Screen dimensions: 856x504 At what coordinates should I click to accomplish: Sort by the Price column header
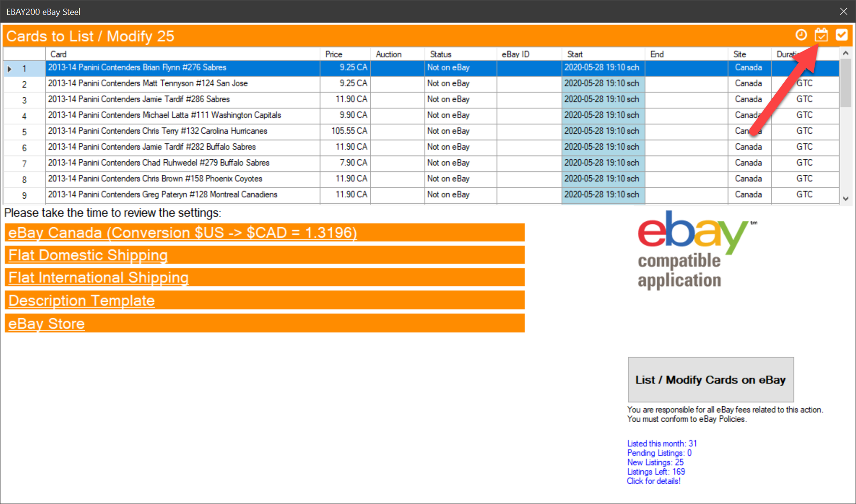pyautogui.click(x=345, y=54)
